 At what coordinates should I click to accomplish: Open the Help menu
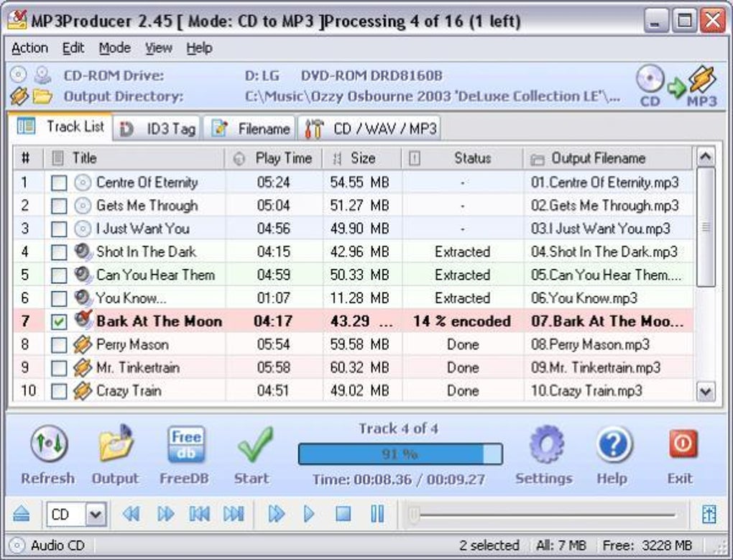pyautogui.click(x=199, y=47)
